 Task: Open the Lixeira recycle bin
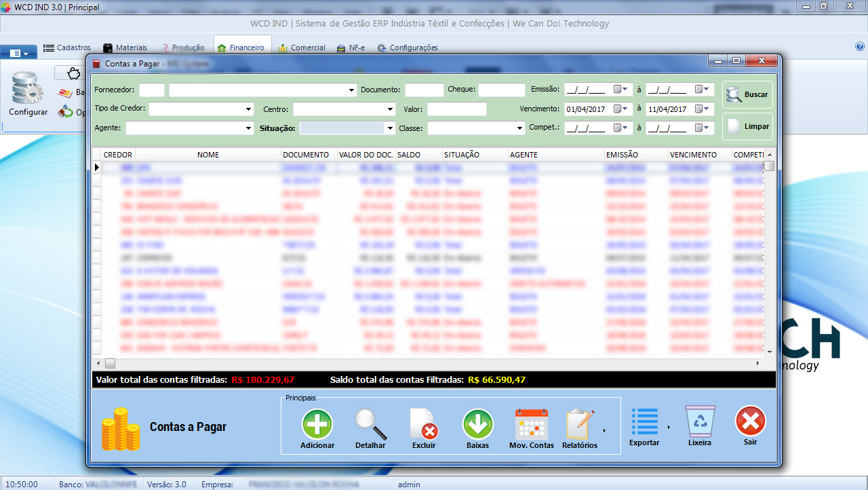699,421
